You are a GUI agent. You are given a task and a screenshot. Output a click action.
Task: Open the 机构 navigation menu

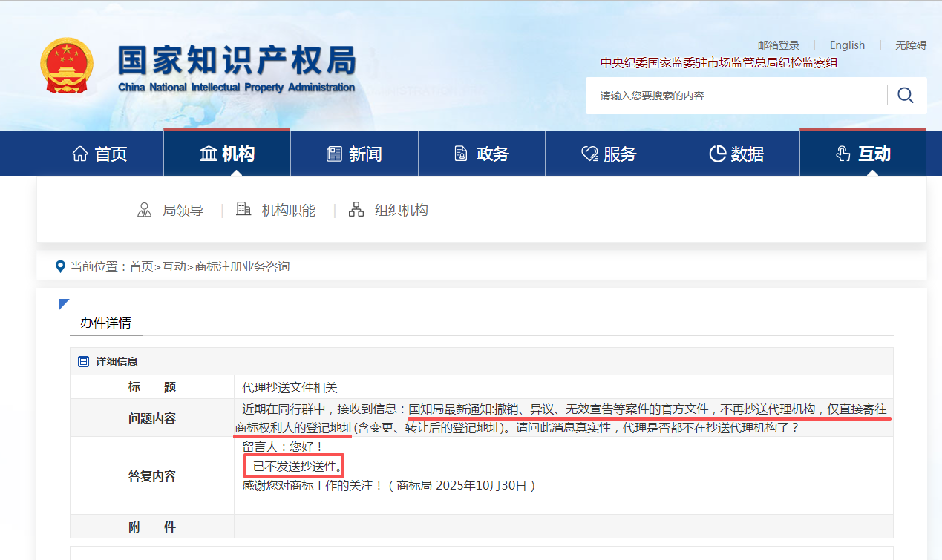pos(227,154)
